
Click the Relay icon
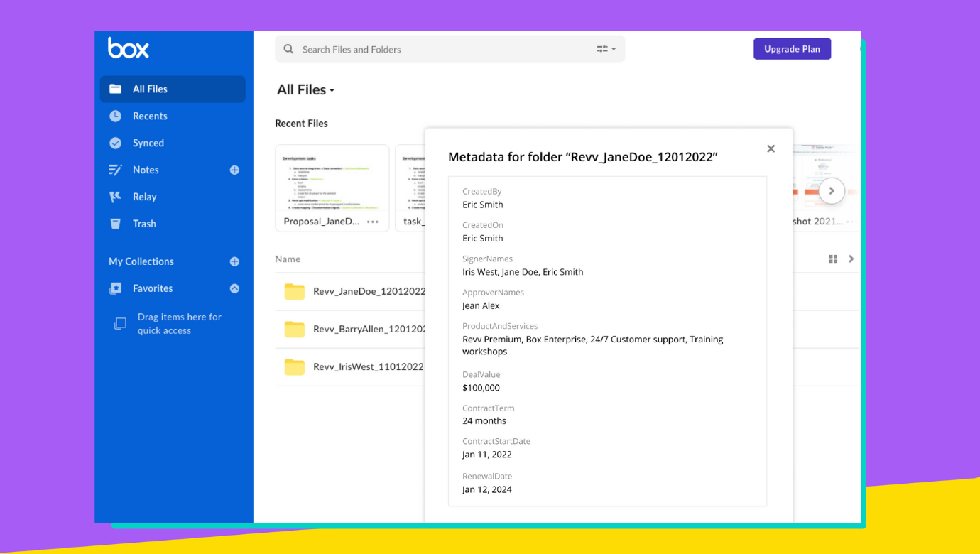point(115,197)
